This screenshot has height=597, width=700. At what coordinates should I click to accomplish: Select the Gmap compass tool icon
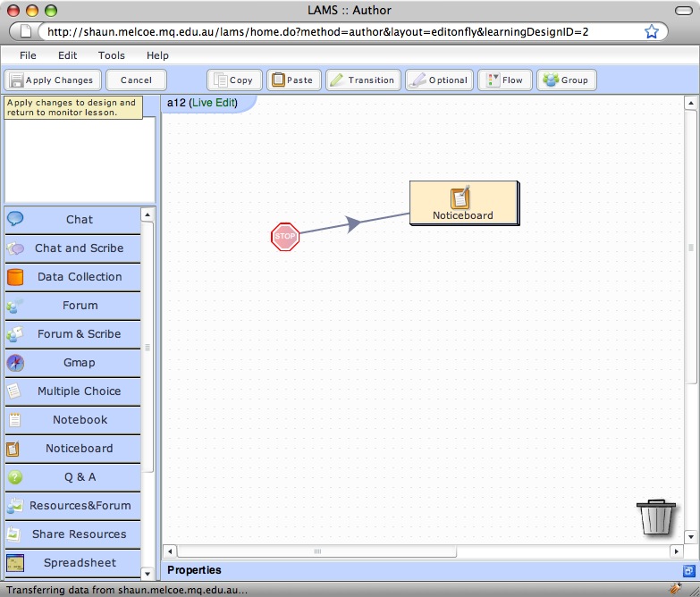click(x=15, y=363)
